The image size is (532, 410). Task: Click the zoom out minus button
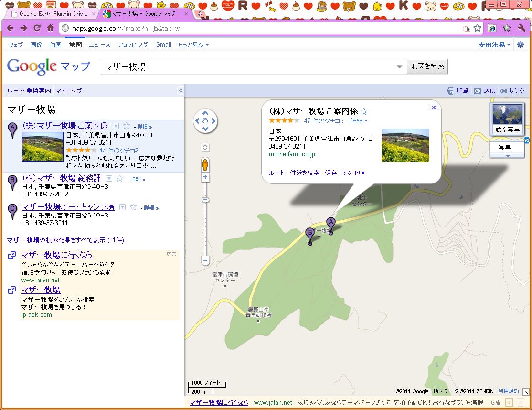point(205,261)
